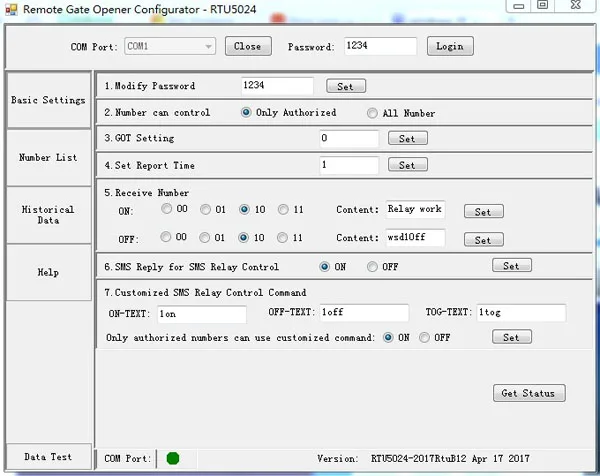Close the Configurator window
Viewport: 600px width, 476px height.
576,5
